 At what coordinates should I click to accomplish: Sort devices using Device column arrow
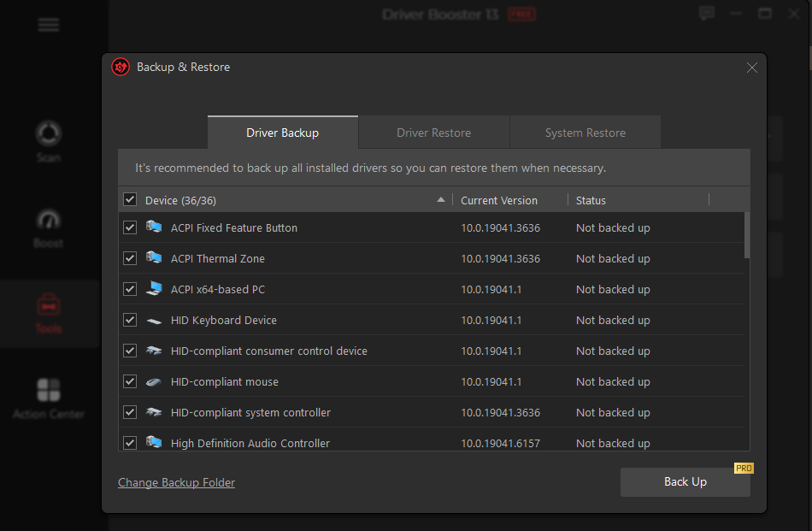(441, 200)
